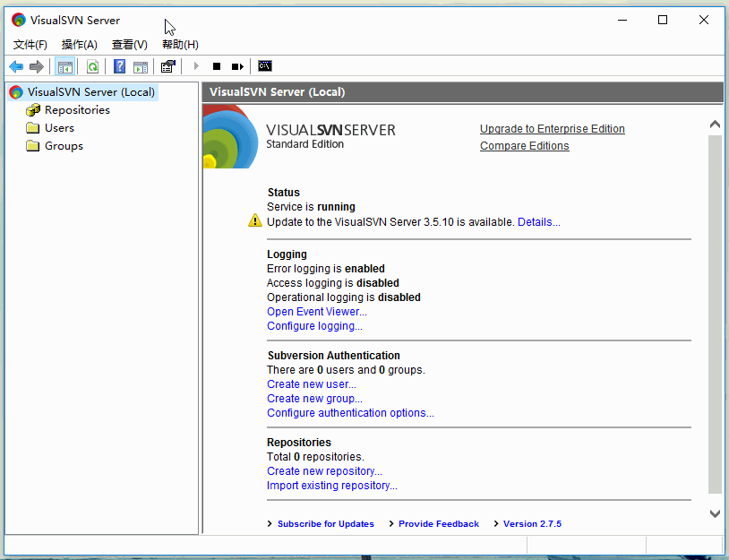
Task: Open the command prompt toolbar icon
Action: click(x=265, y=66)
